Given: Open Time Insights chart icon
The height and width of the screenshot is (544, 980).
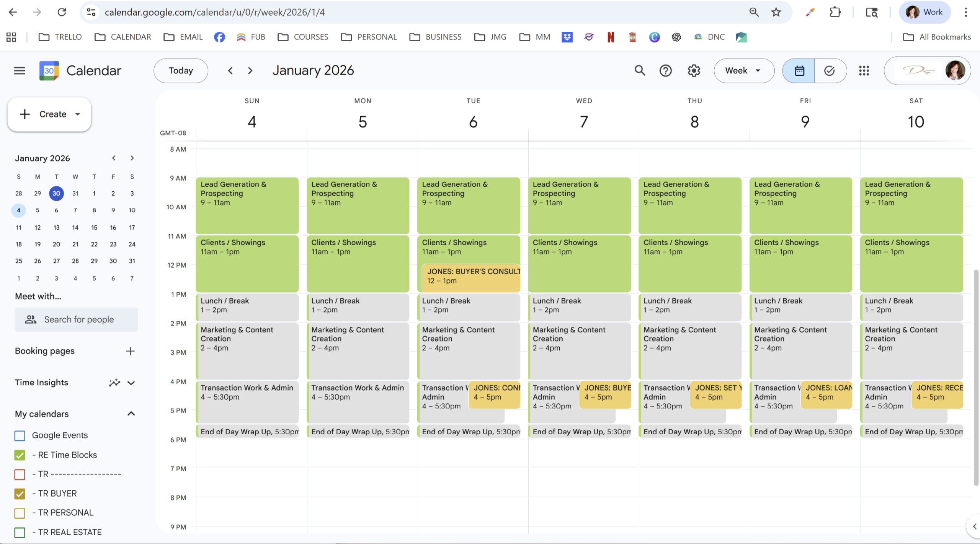Looking at the screenshot, I should (x=114, y=383).
